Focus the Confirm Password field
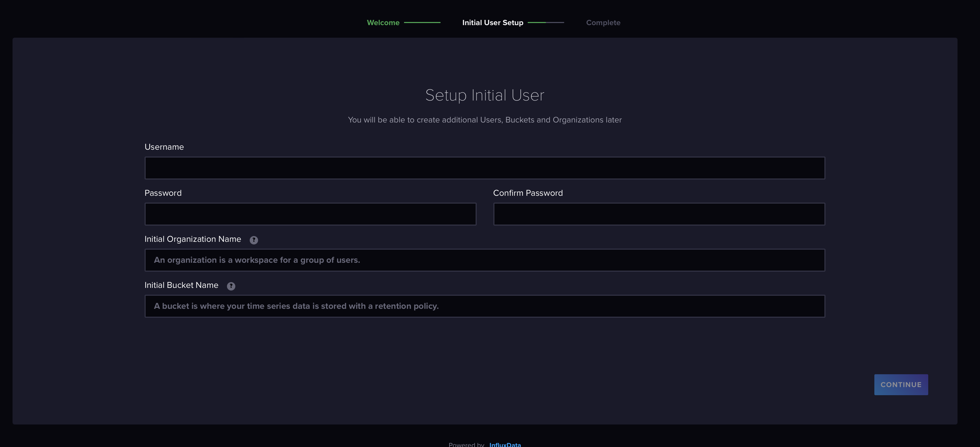Screen dimensions: 980x447 (659, 214)
